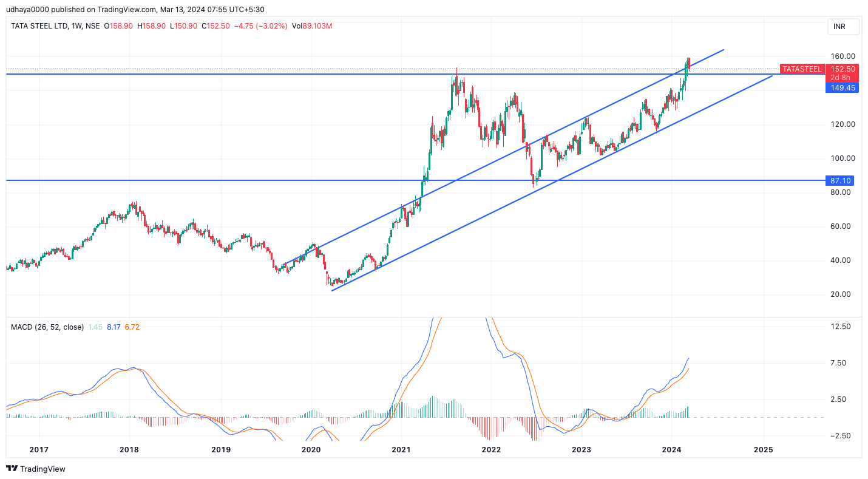Click the Vol 89.103M value
This screenshot has width=868, height=479.
311,26
